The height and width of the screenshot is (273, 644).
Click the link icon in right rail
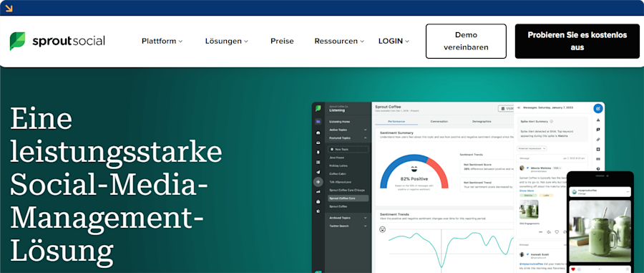598,140
